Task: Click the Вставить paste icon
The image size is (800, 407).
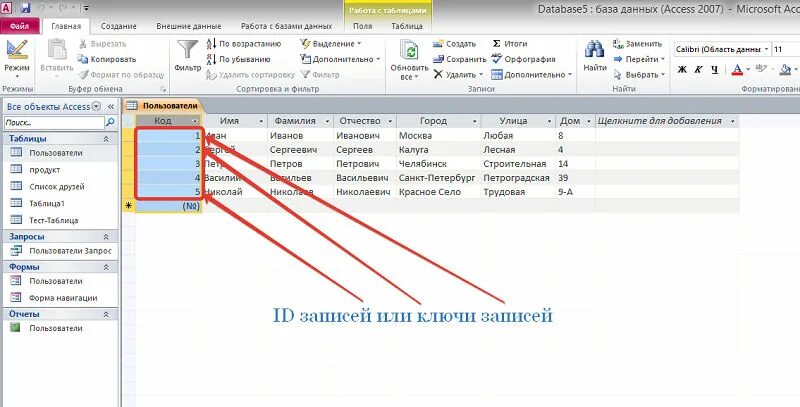Action: click(x=57, y=50)
